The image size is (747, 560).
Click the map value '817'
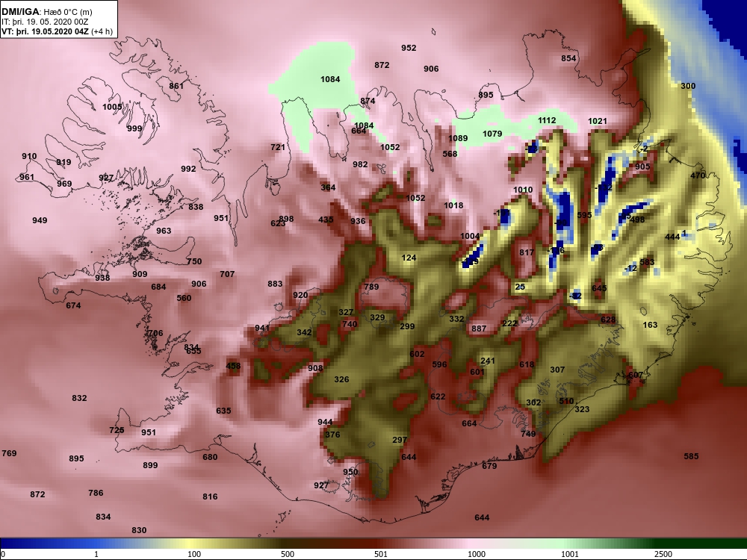point(527,252)
